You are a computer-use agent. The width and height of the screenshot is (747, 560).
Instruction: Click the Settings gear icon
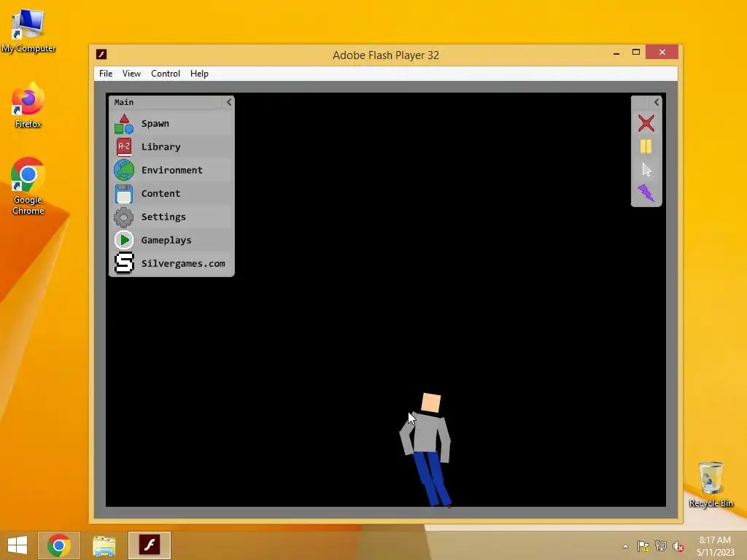[124, 217]
